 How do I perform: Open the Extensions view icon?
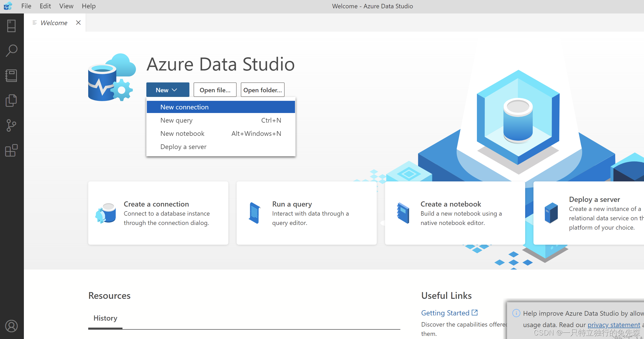[11, 151]
